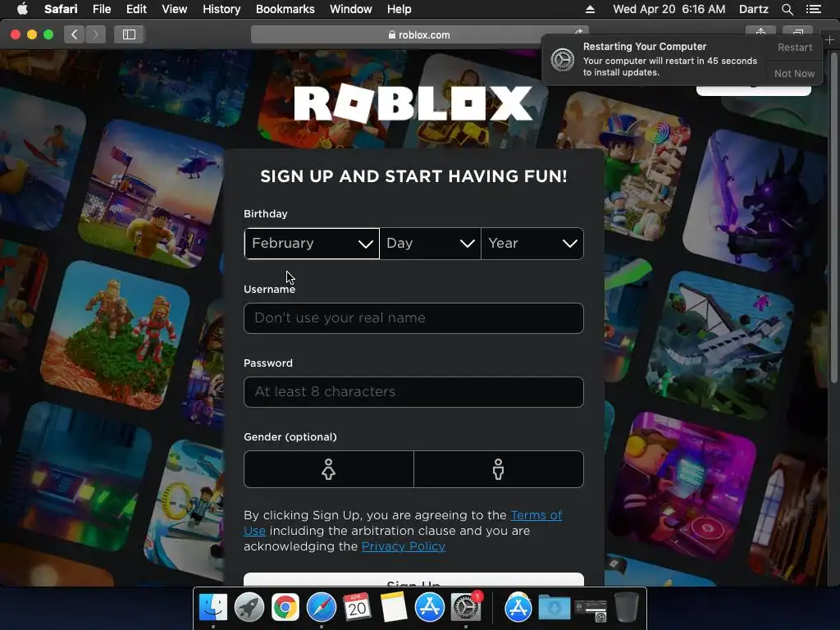This screenshot has width=840, height=630.
Task: Show the Safari sidebar
Action: (x=129, y=34)
